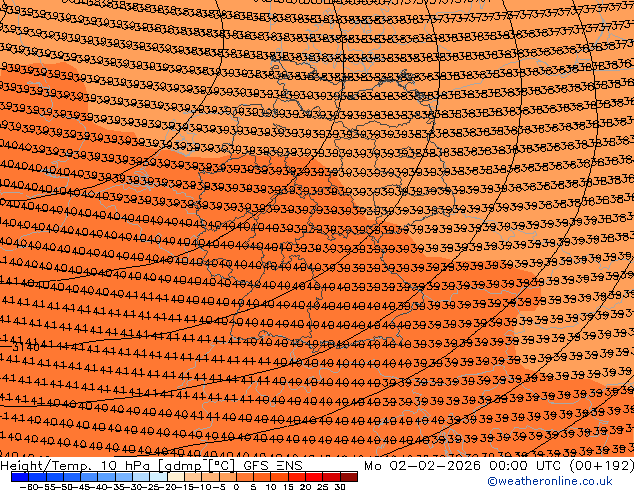
Task: Click the "30" legend scale value
Action: [340, 486]
